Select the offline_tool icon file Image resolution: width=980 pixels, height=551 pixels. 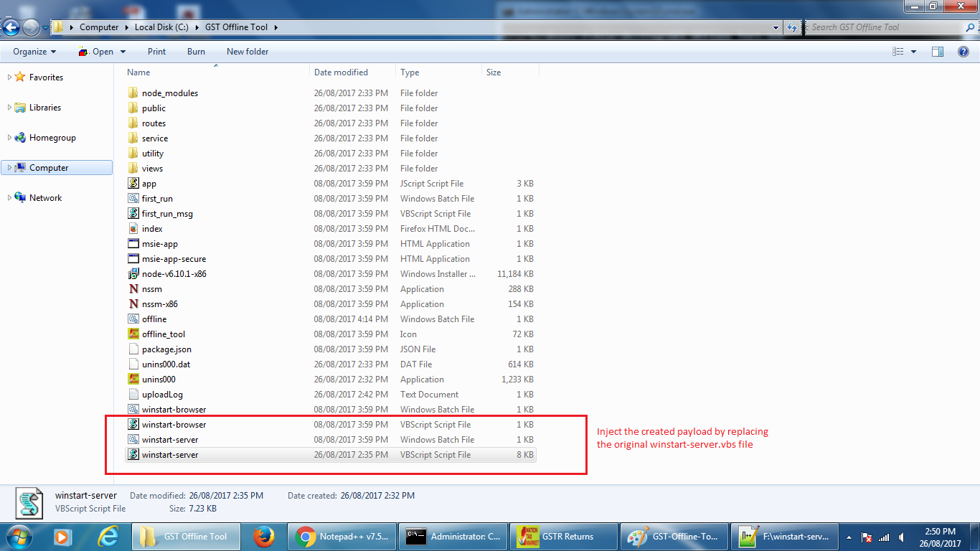tap(133, 334)
